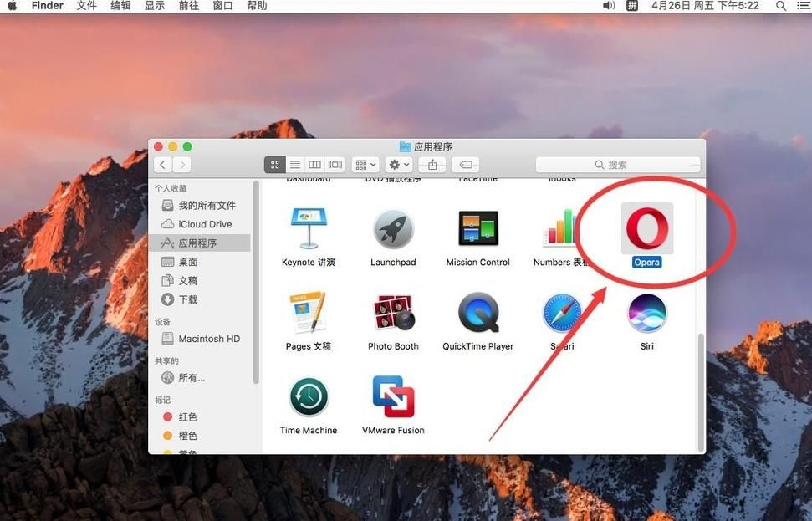Open 我的所有文件 in the sidebar

199,206
